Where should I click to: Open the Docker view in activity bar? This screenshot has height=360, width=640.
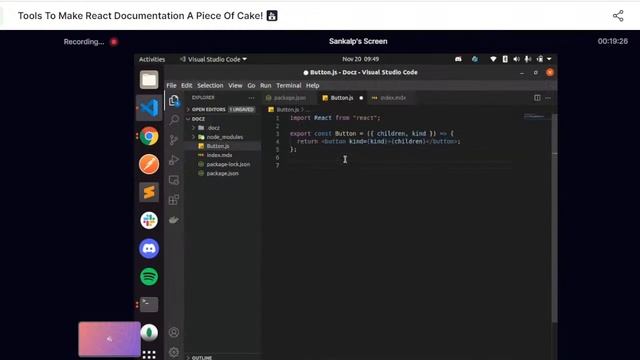(174, 220)
